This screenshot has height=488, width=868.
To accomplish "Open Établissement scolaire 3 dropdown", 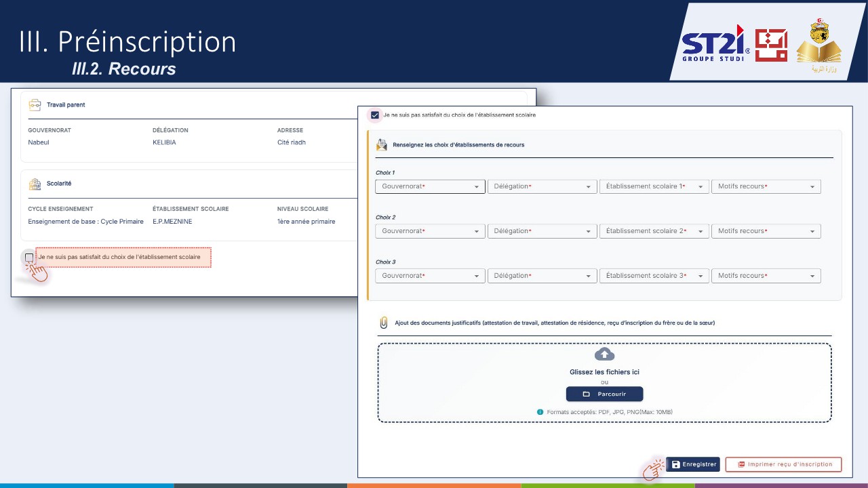I will coord(654,276).
